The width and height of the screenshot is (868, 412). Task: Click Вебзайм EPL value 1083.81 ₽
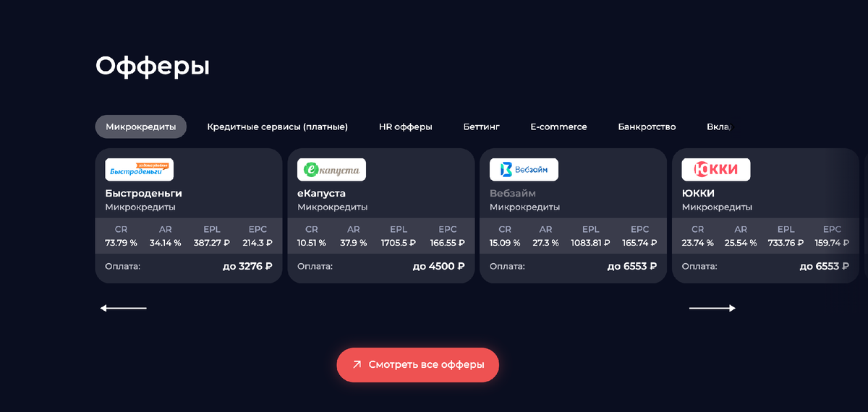591,243
